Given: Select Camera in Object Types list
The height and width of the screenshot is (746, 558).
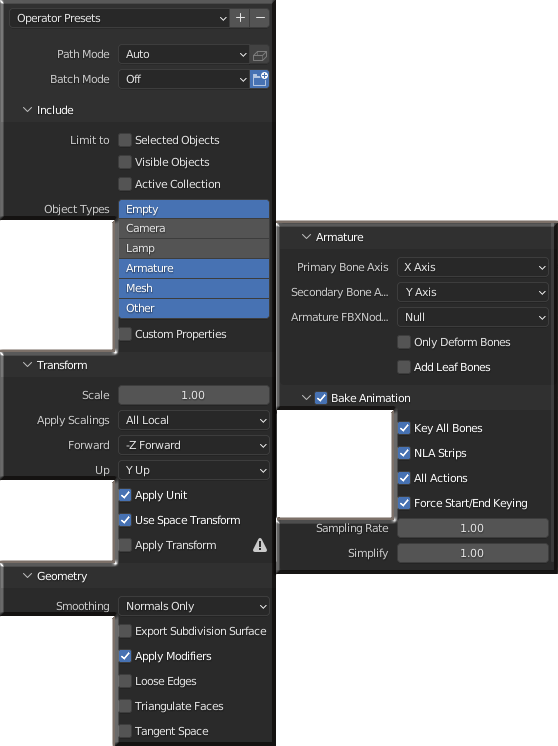Looking at the screenshot, I should pos(194,228).
